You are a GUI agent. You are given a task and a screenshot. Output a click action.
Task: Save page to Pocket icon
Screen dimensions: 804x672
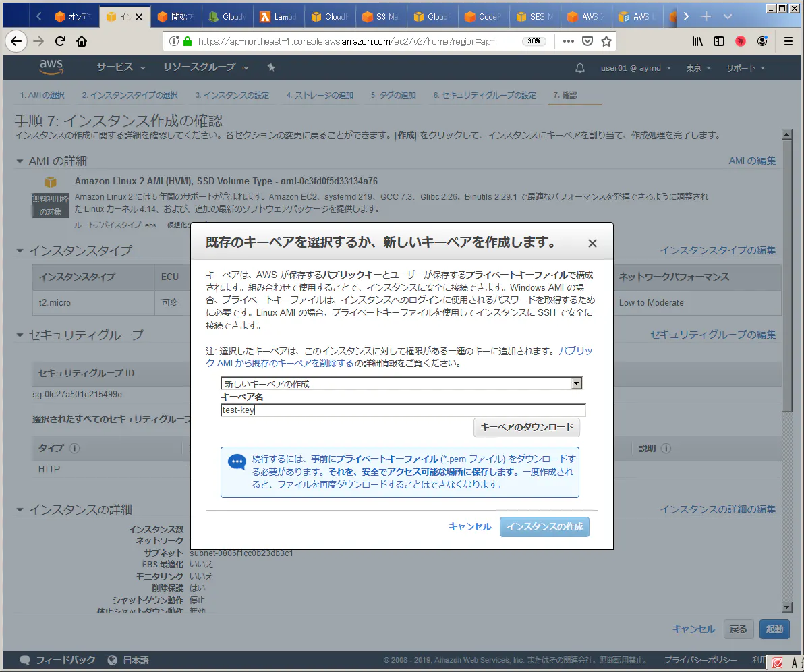click(587, 41)
